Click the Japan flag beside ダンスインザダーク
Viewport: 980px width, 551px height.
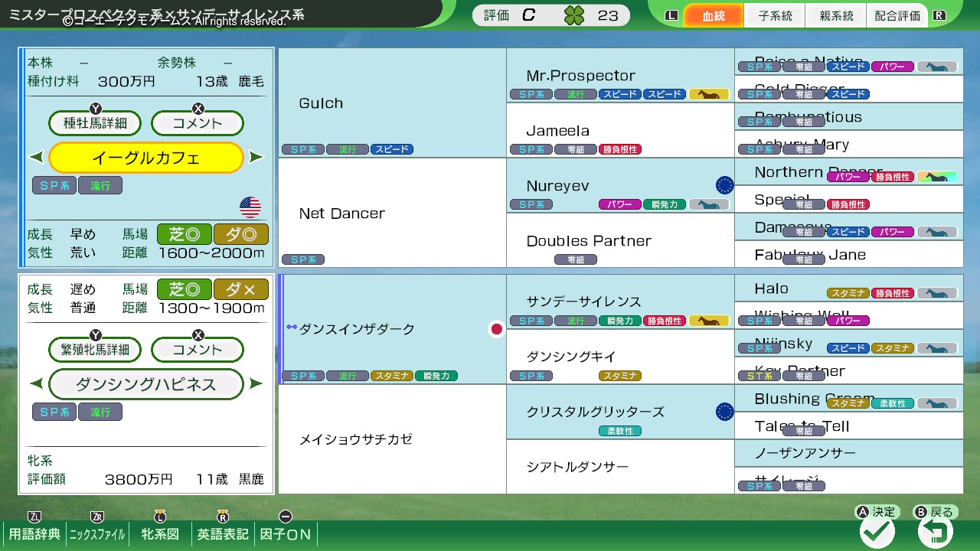(x=496, y=329)
